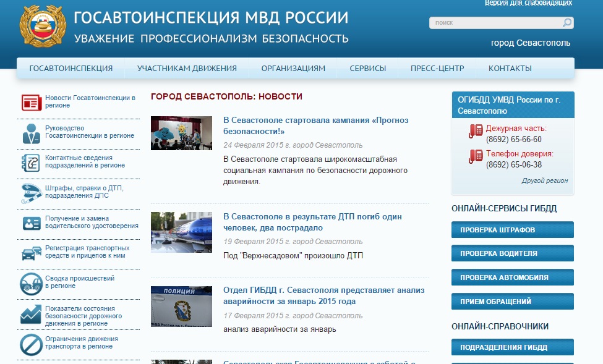Click the vehicle registration cars icon

coord(32,253)
